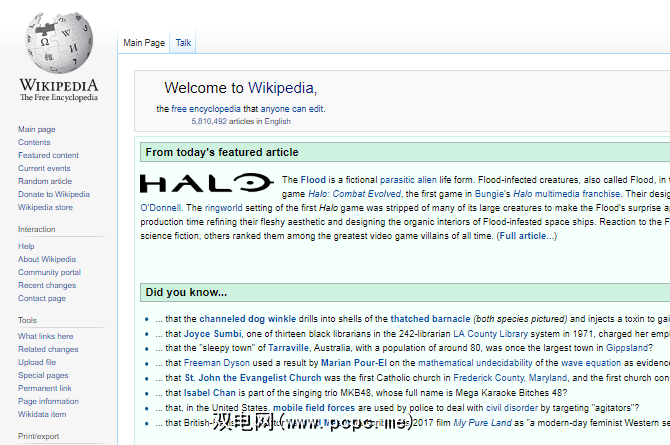The height and width of the screenshot is (445, 670).
Task: View Recent changes
Action: pos(47,286)
